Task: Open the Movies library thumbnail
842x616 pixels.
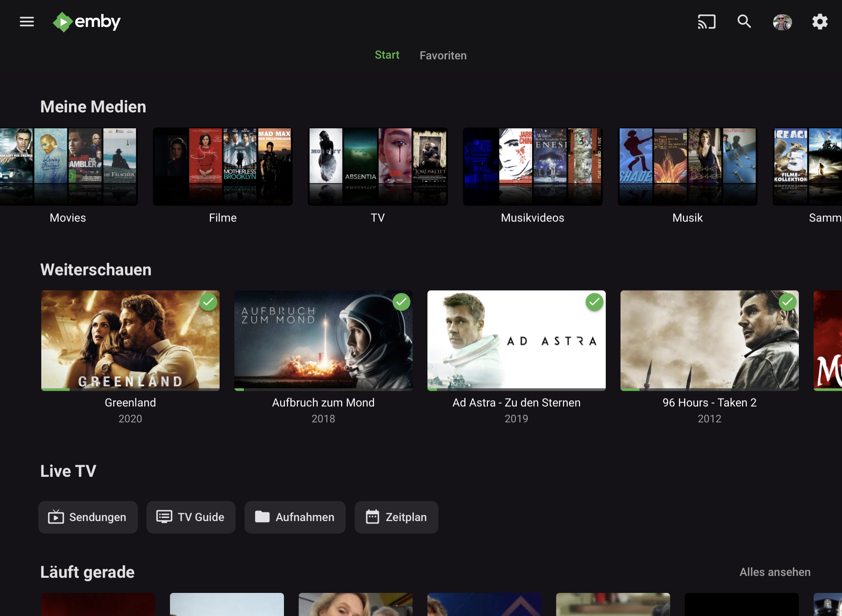Action: click(x=68, y=166)
